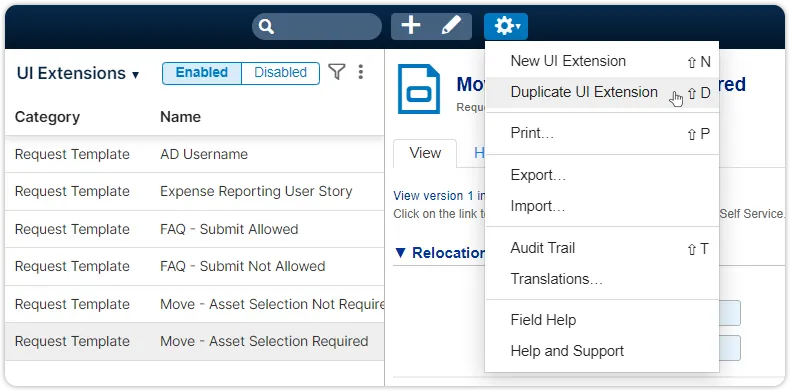Switch list to Enabled
This screenshot has height=391, width=790.
pos(202,73)
